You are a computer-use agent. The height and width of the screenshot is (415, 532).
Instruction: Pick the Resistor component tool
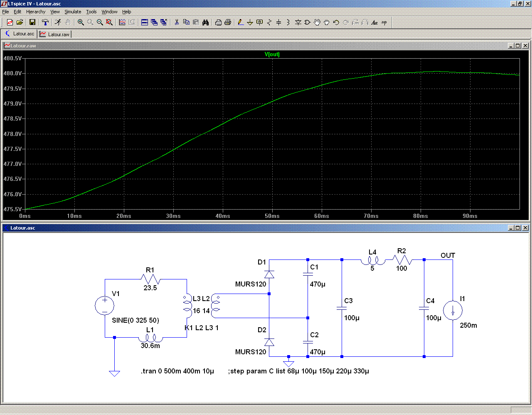(269, 22)
